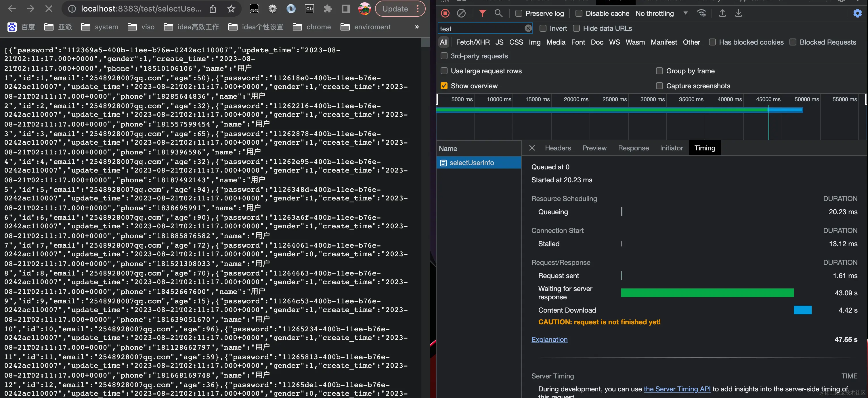Click the Explanation link
The height and width of the screenshot is (398, 868).
(549, 339)
